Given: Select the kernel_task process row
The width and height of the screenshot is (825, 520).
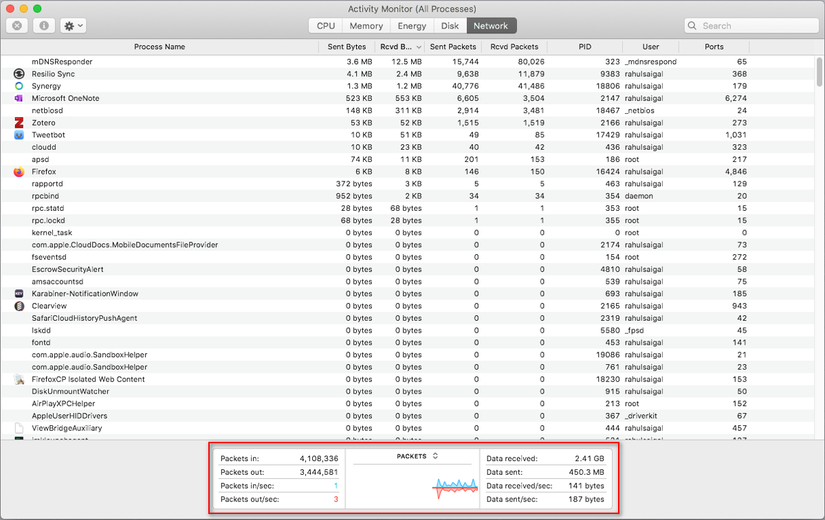Looking at the screenshot, I should click(x=408, y=233).
